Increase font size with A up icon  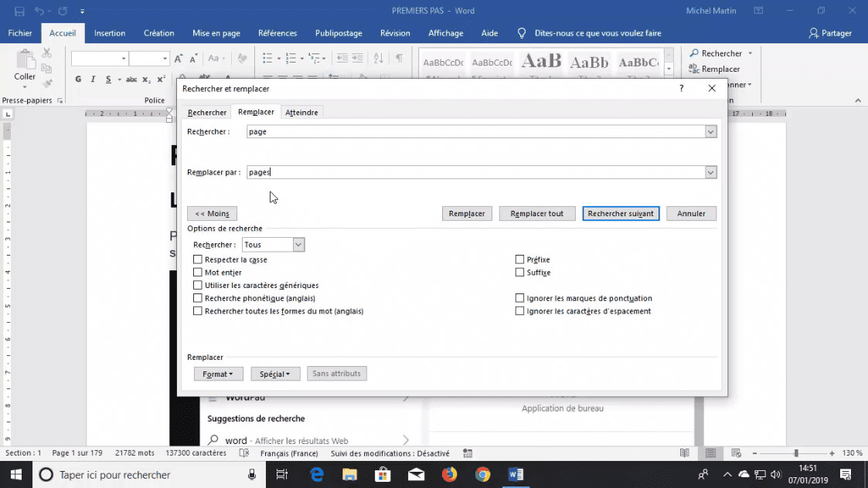pos(179,58)
